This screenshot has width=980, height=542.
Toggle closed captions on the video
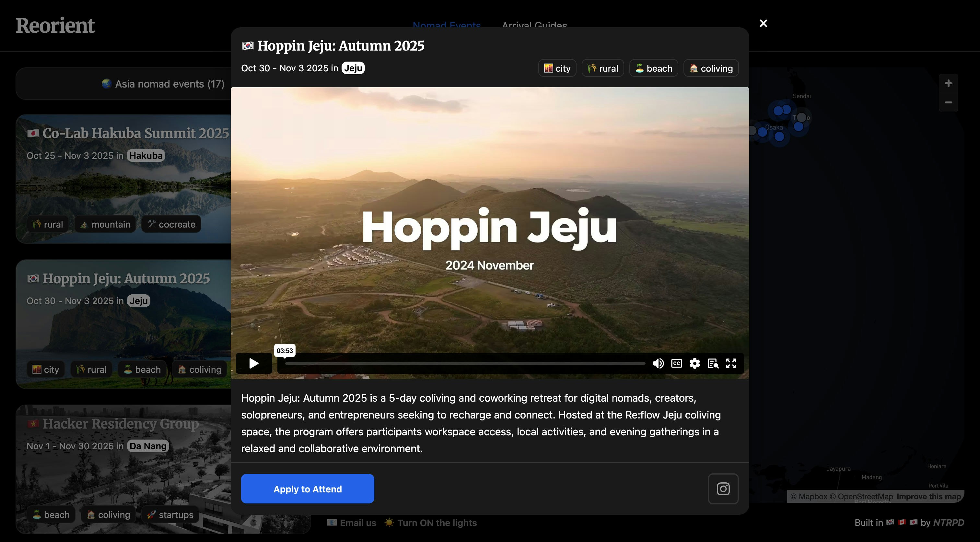[x=676, y=363]
